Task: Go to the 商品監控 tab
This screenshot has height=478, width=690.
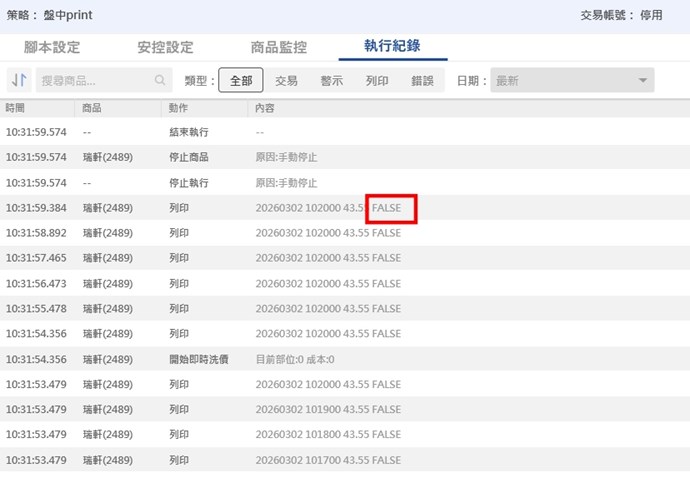Action: click(x=279, y=47)
